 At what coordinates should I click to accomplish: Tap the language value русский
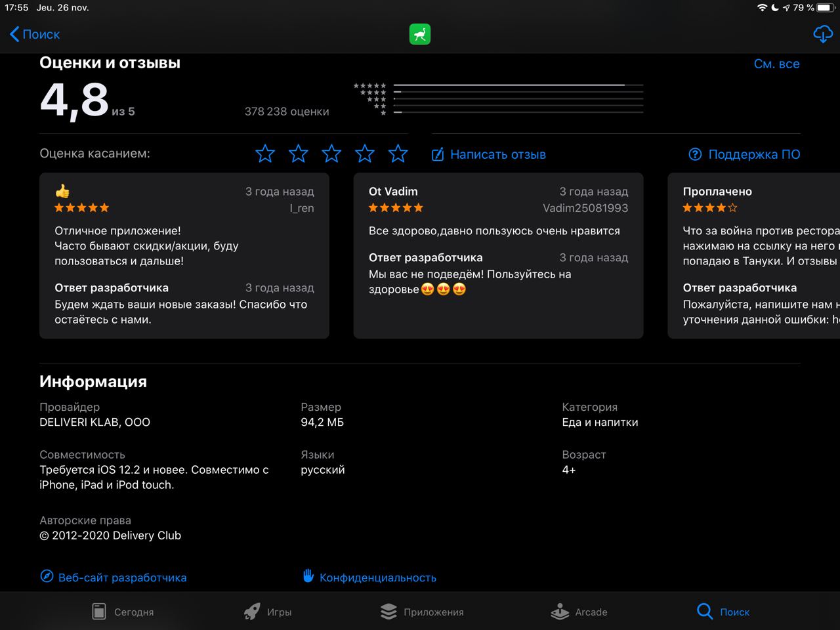pyautogui.click(x=322, y=470)
